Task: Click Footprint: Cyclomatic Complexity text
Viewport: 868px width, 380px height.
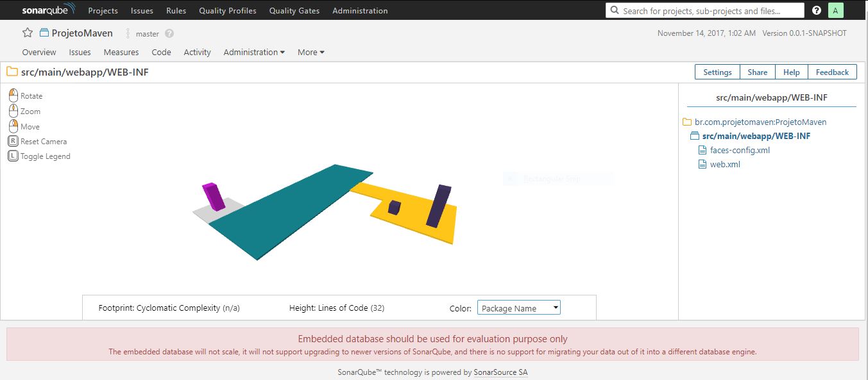Action: click(x=169, y=308)
